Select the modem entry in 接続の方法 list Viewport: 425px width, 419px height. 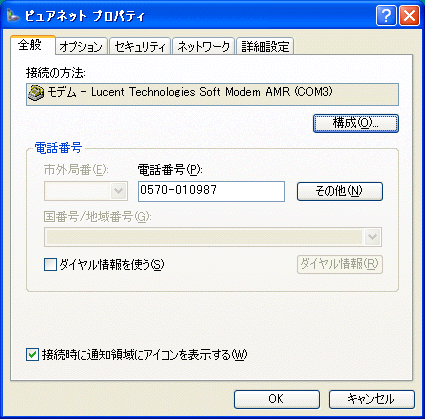(212, 94)
